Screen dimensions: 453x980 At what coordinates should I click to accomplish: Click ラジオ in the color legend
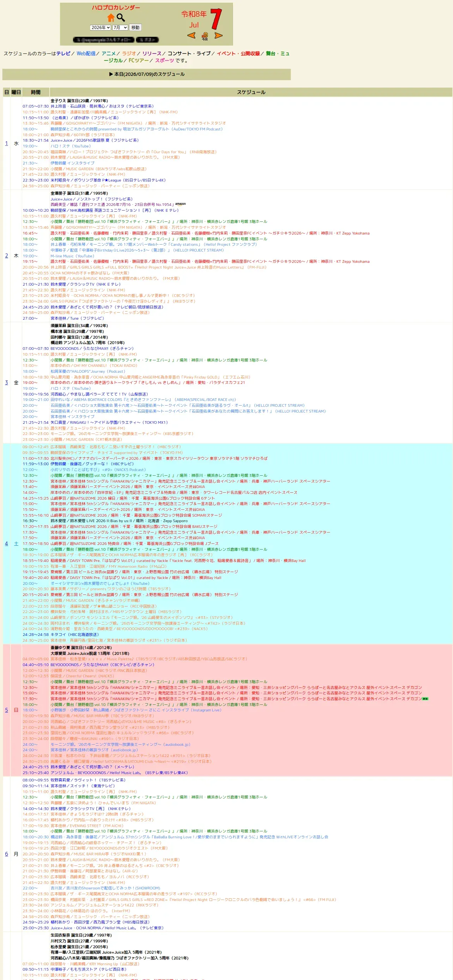click(x=129, y=54)
